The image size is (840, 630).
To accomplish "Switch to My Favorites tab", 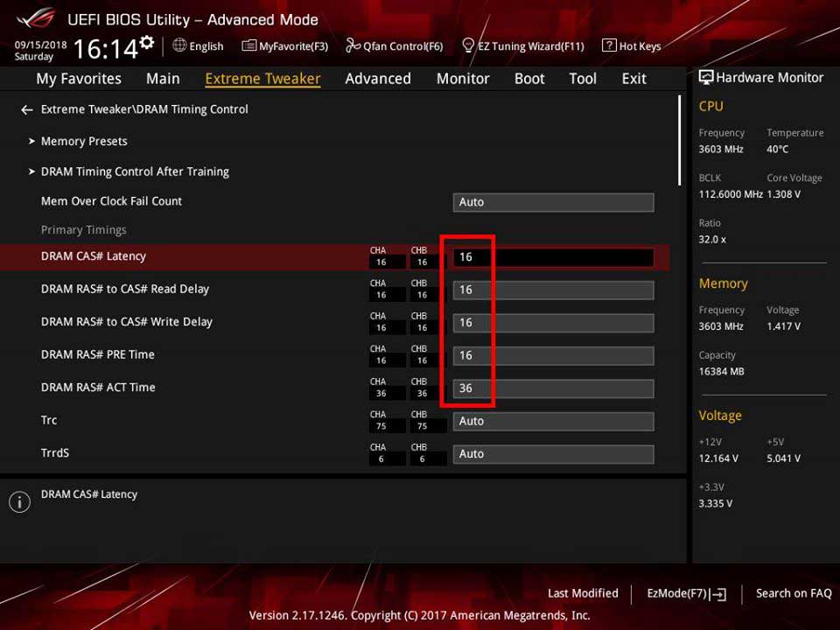I will 79,79.
